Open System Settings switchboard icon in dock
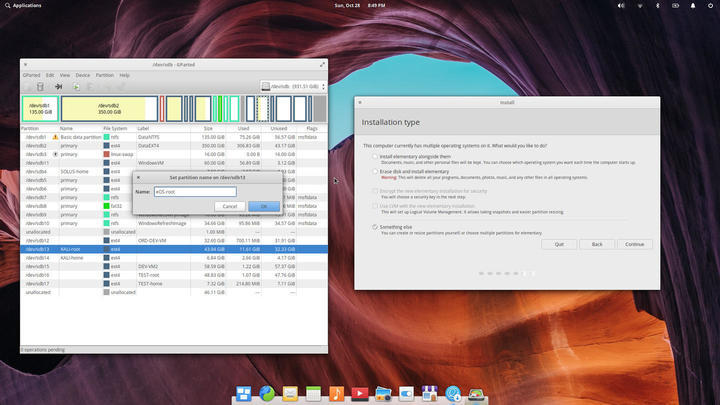This screenshot has width=720, height=405. (x=406, y=394)
